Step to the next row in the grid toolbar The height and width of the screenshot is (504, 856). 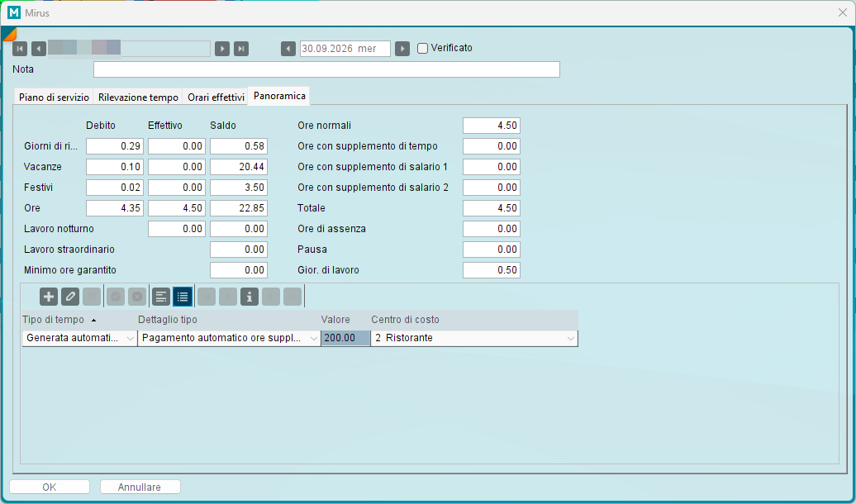271,297
